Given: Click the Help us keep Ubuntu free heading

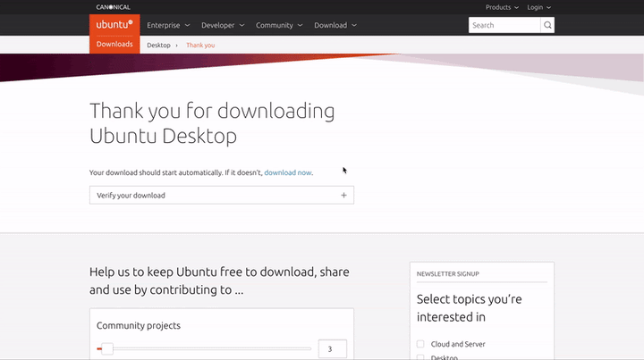Looking at the screenshot, I should coord(219,280).
